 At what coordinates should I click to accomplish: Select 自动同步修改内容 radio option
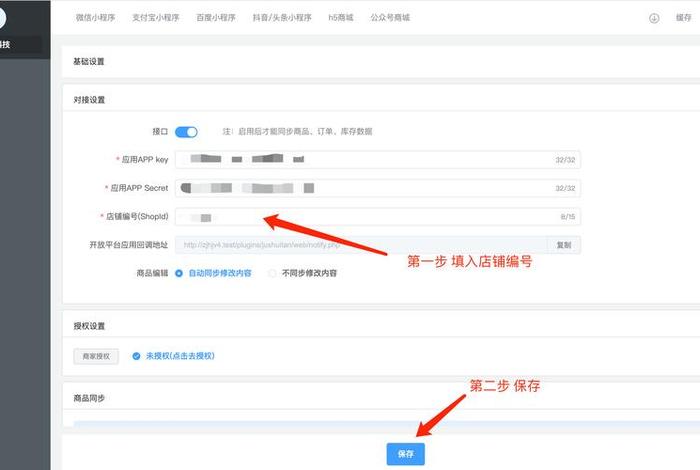(x=214, y=273)
